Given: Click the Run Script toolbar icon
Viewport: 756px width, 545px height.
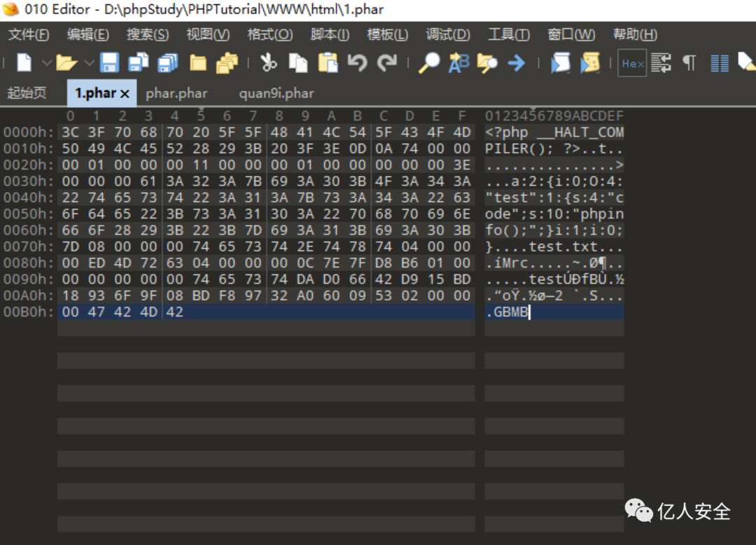Looking at the screenshot, I should [x=560, y=63].
